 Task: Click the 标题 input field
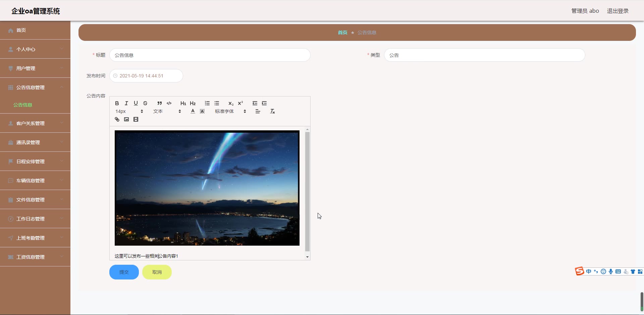210,55
